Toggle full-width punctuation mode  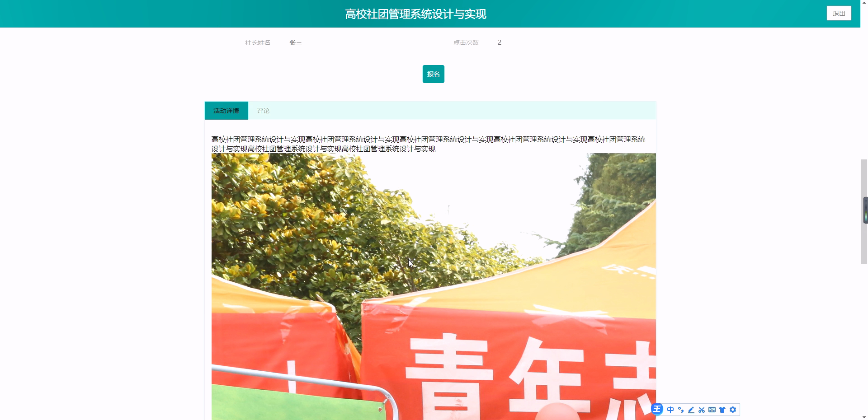tap(681, 410)
